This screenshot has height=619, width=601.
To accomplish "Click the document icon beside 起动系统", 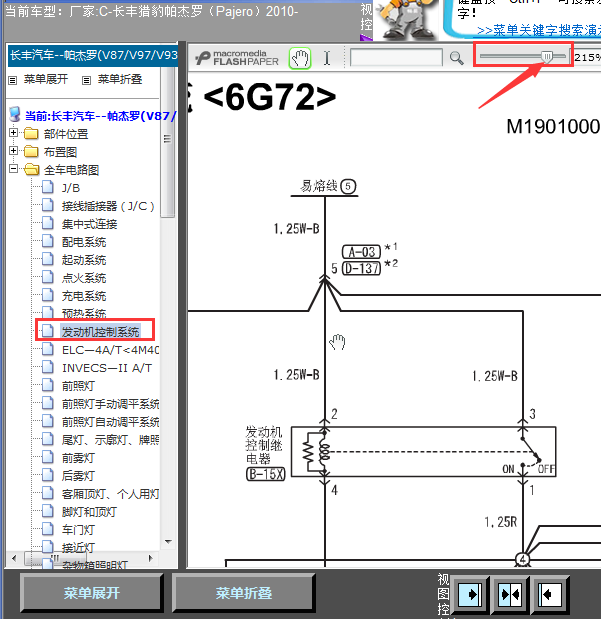I will click(48, 259).
